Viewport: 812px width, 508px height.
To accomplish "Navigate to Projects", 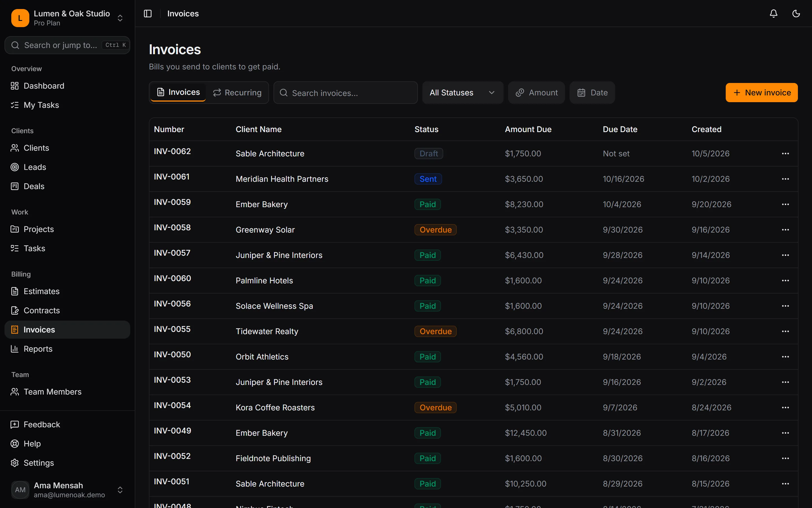I will 67,229.
